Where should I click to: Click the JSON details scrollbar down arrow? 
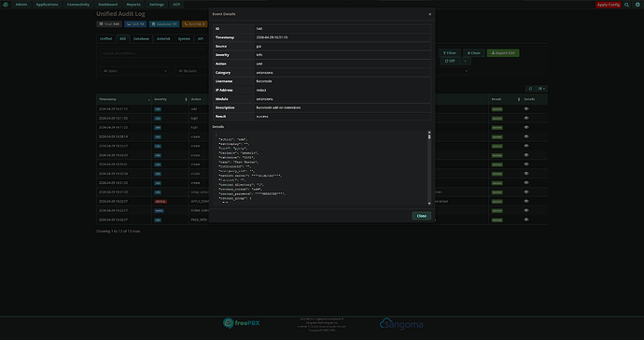click(429, 203)
